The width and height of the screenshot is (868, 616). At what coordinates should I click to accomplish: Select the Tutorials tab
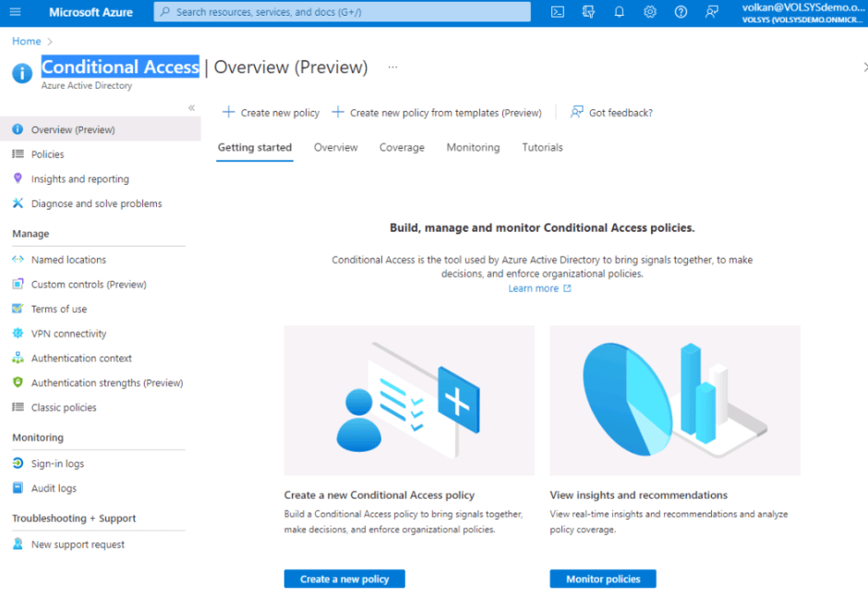pos(542,148)
